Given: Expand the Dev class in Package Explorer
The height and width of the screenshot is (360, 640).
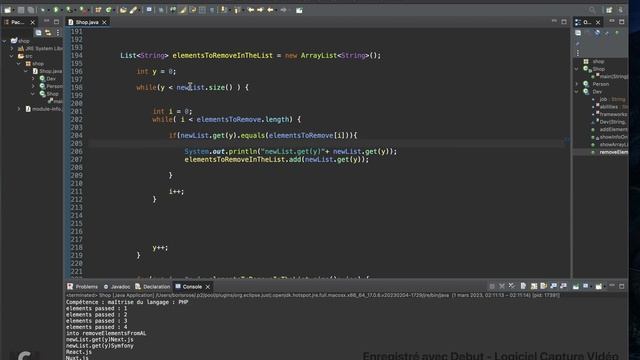Looking at the screenshot, I should point(34,78).
